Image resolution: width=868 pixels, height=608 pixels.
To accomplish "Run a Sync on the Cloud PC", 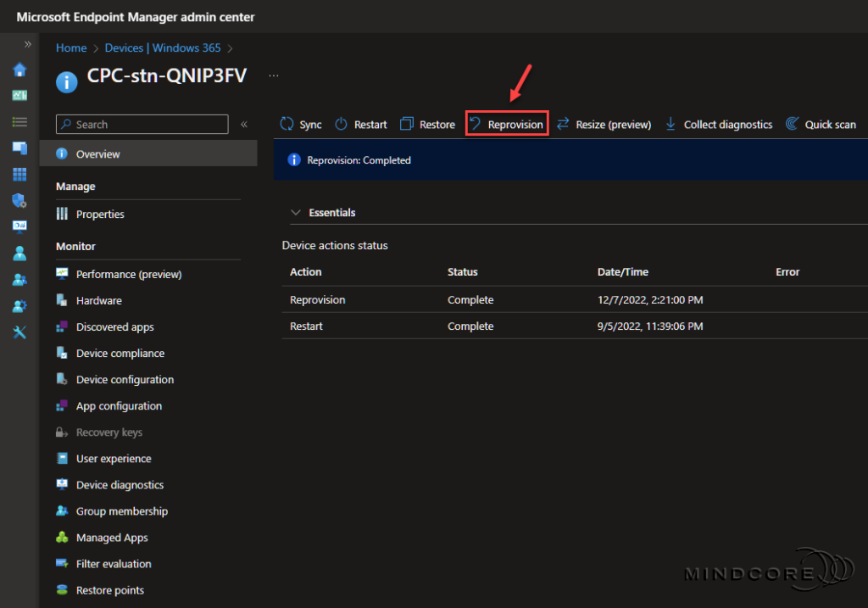I will [301, 124].
